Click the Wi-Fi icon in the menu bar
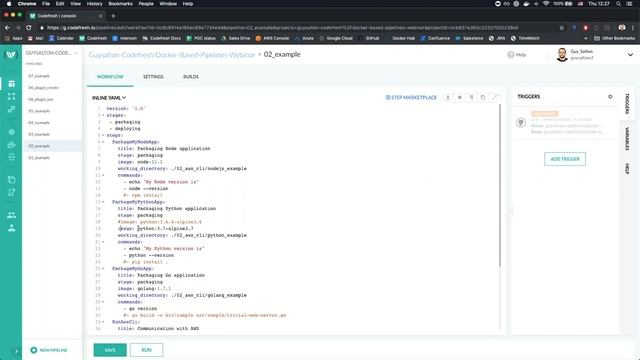This screenshot has width=640, height=360. click(x=546, y=4)
